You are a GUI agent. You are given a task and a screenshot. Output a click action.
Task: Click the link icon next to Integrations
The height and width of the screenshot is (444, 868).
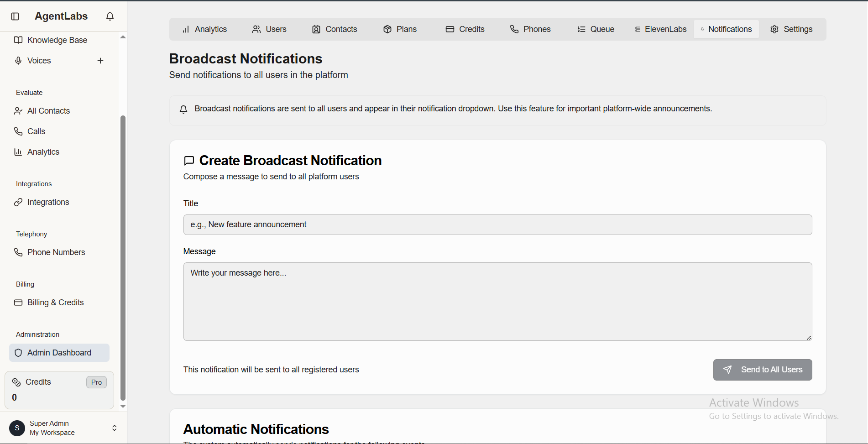pos(18,202)
